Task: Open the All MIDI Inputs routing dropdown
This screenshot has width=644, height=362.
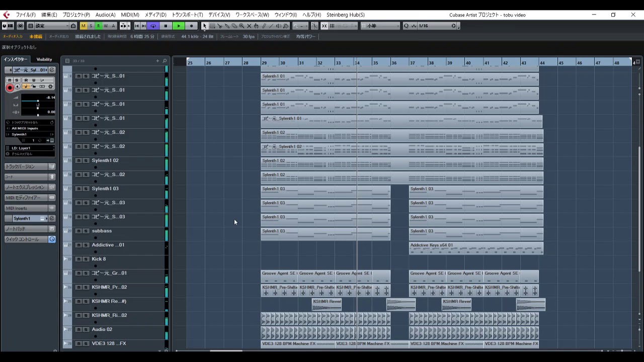Action: (30, 128)
